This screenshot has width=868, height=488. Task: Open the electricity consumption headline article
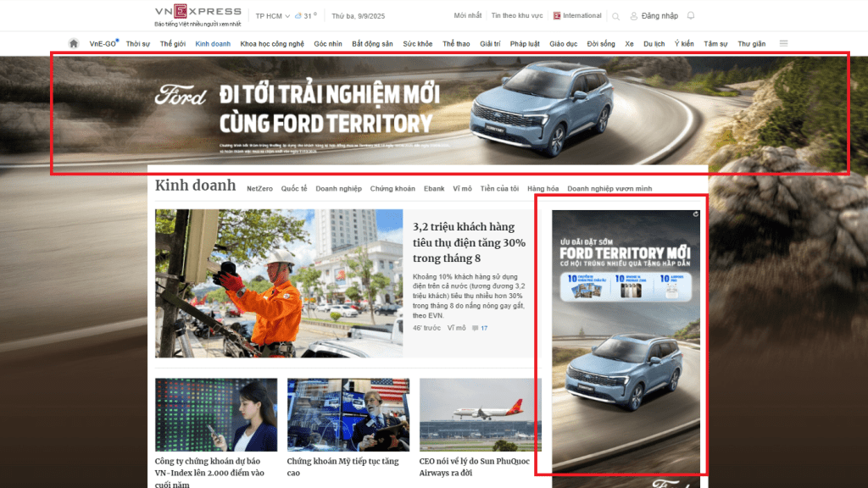[469, 242]
